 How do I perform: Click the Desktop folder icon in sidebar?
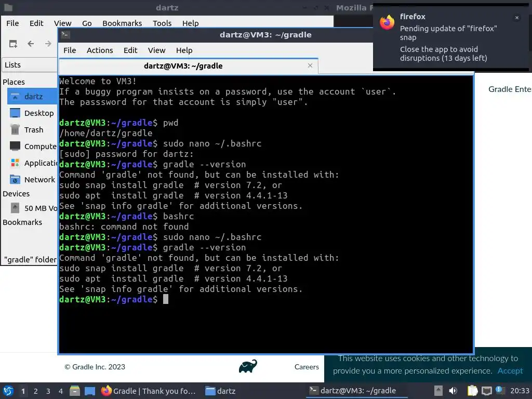(15, 113)
